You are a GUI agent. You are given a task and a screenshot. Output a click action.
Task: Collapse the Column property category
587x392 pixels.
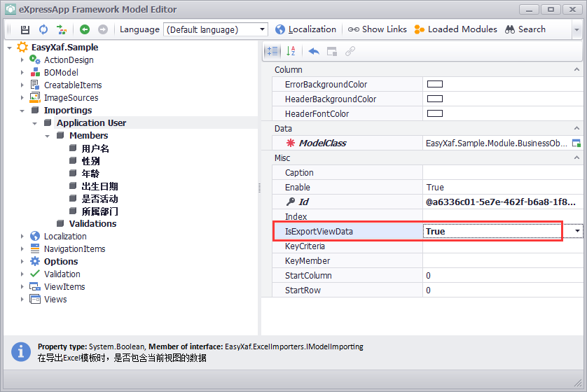click(x=576, y=70)
